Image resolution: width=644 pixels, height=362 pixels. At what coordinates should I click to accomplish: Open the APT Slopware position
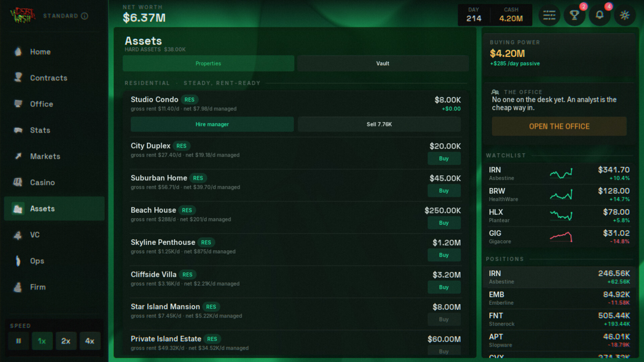pyautogui.click(x=559, y=341)
